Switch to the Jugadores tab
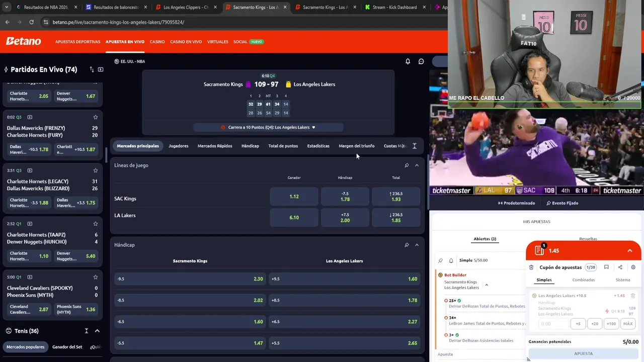Screen dimensions: 644x362 179,146
